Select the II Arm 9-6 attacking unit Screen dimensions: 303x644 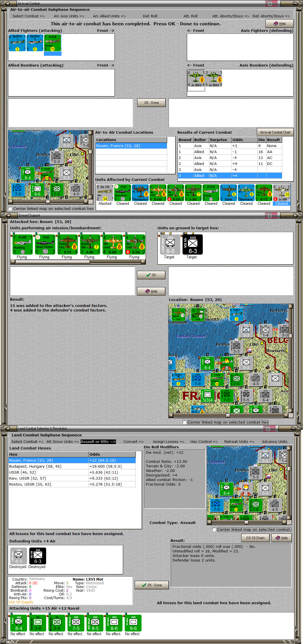[x=133, y=623]
